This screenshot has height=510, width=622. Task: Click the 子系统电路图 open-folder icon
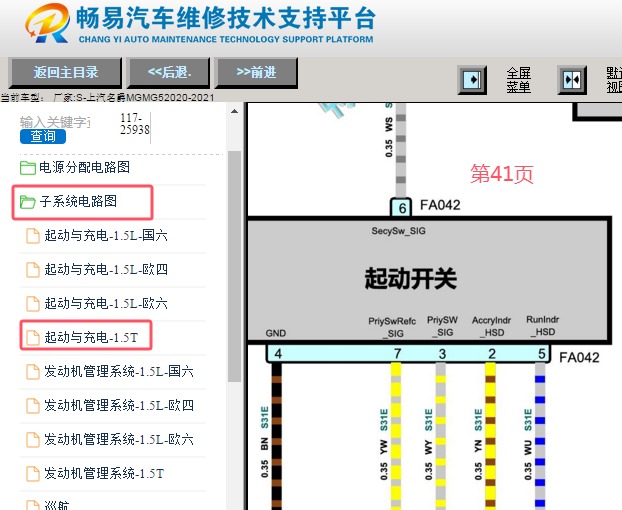pos(28,202)
